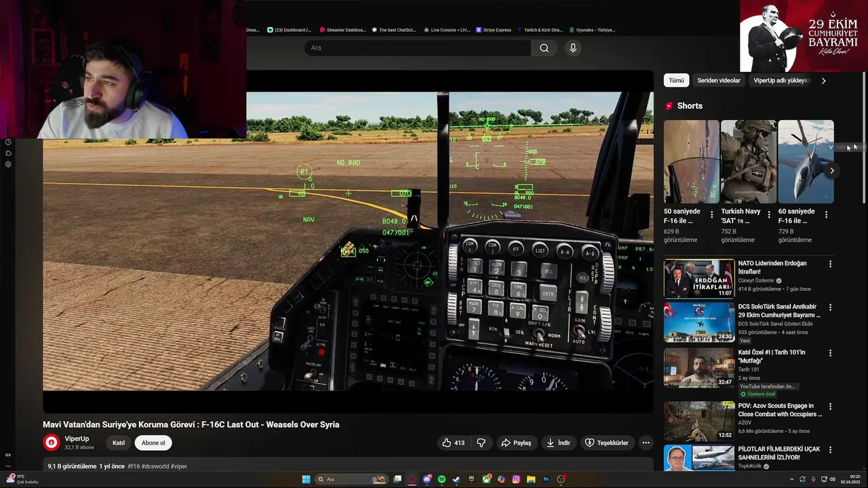The height and width of the screenshot is (488, 868).
Task: Click the Windows taskbar search box
Action: point(352,479)
